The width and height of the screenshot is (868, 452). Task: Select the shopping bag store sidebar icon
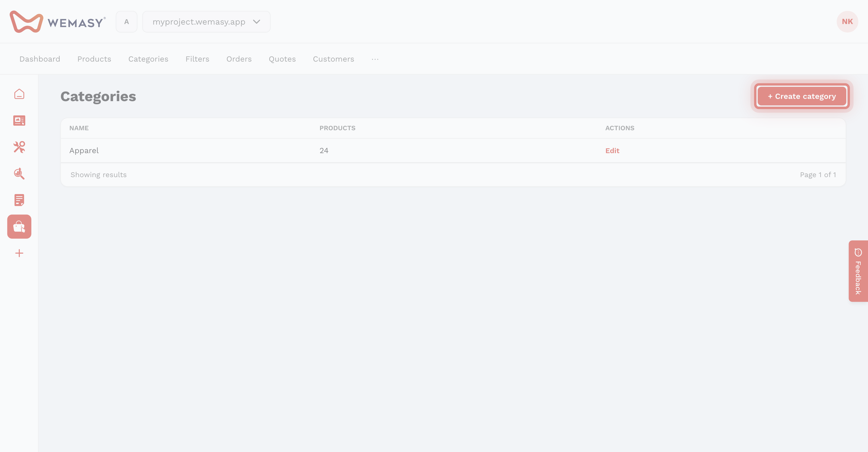pyautogui.click(x=19, y=227)
